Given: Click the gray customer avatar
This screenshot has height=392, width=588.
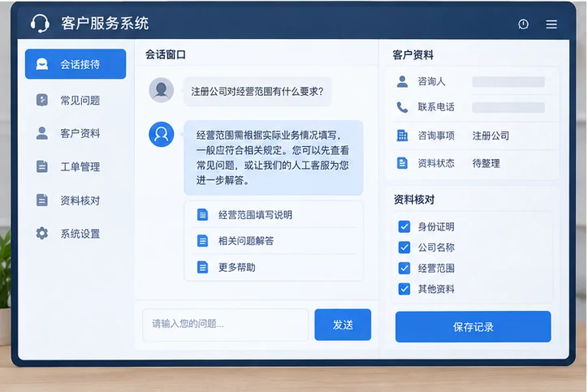Looking at the screenshot, I should [162, 90].
